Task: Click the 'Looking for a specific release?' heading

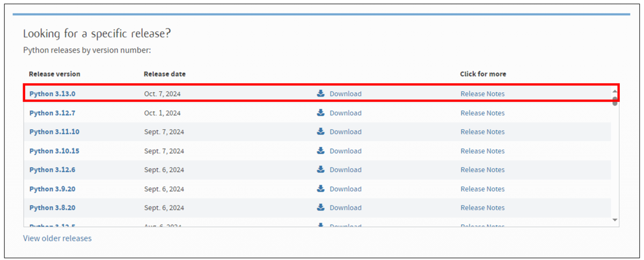Action: click(97, 34)
